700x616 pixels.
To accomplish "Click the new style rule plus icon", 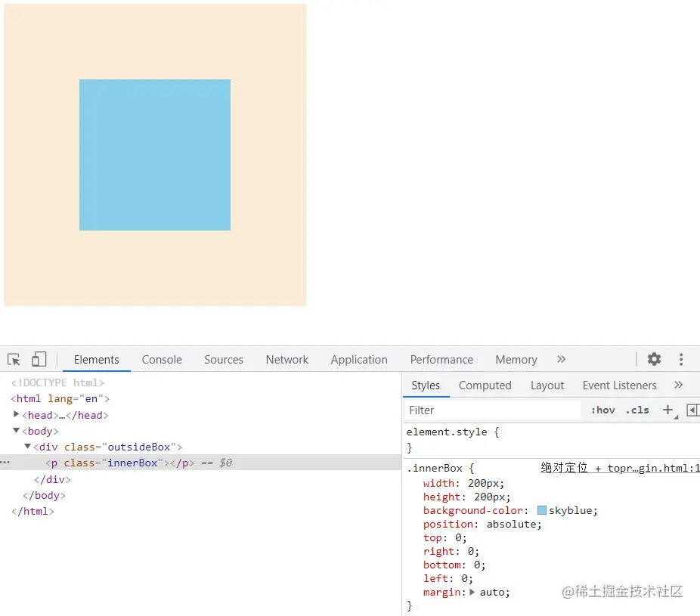I will pos(668,410).
